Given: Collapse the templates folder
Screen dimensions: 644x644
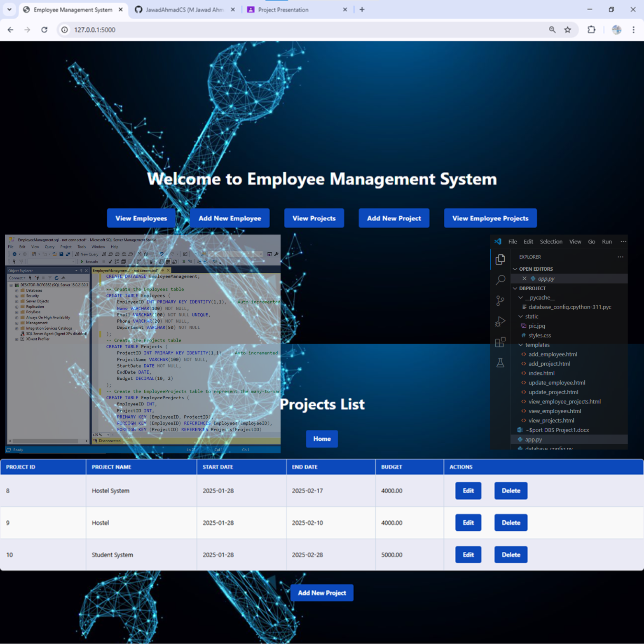Looking at the screenshot, I should [521, 345].
